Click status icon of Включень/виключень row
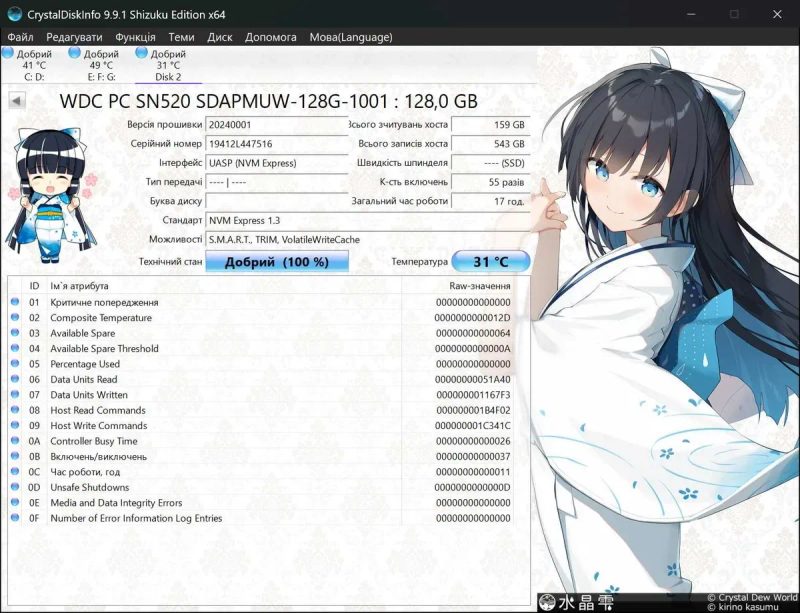The width and height of the screenshot is (800, 613). pyautogui.click(x=15, y=456)
